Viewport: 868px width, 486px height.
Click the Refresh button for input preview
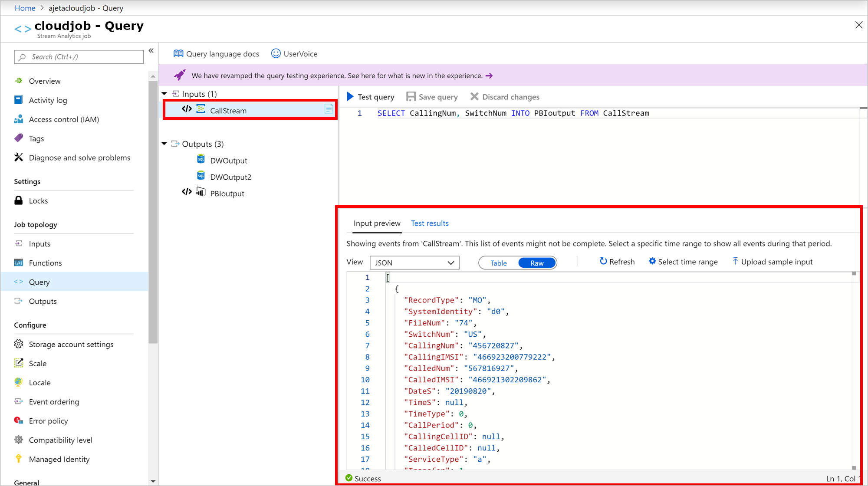coord(617,262)
